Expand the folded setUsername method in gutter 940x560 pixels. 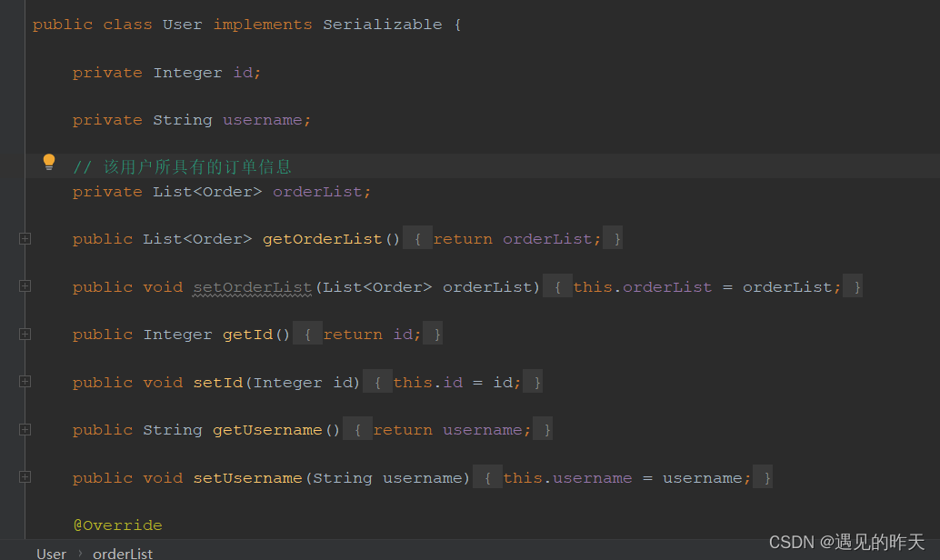(25, 476)
